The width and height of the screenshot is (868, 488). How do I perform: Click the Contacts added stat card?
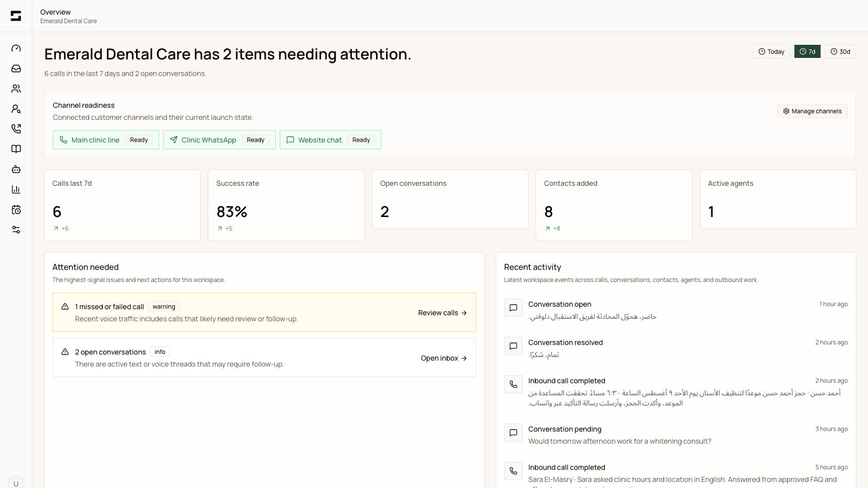click(x=614, y=205)
